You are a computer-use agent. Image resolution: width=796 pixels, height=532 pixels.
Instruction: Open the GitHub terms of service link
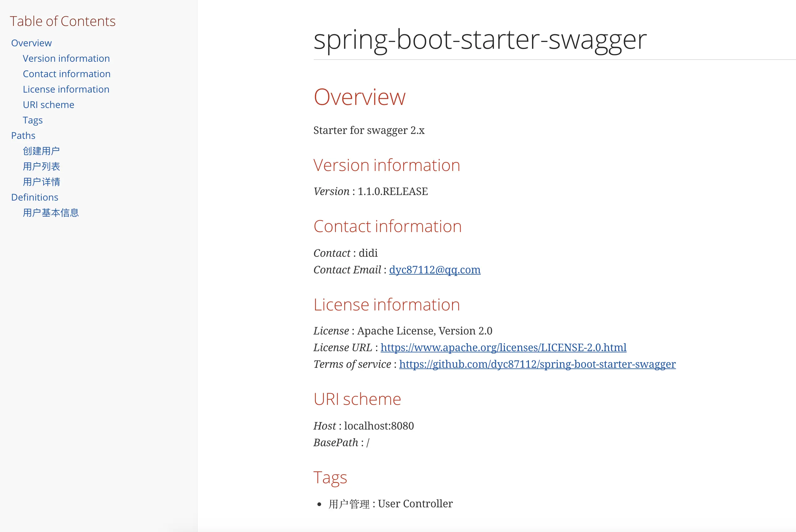[x=537, y=364]
